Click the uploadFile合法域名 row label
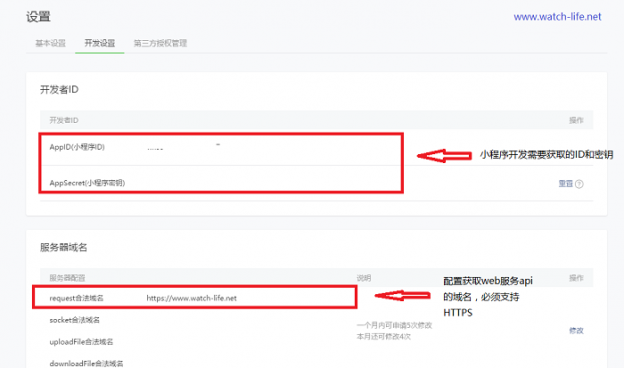This screenshot has width=624, height=368. pyautogui.click(x=81, y=342)
